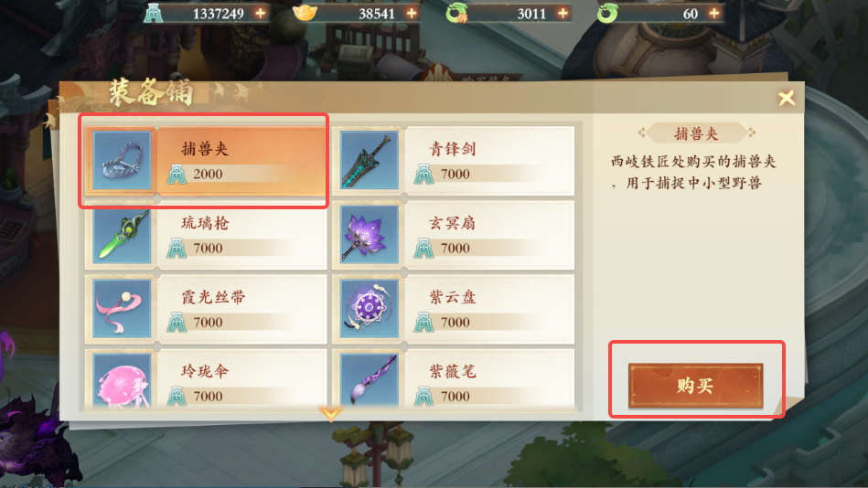The width and height of the screenshot is (868, 488).
Task: Pick the 玄冥扇 purple lotus fan icon
Action: 370,235
